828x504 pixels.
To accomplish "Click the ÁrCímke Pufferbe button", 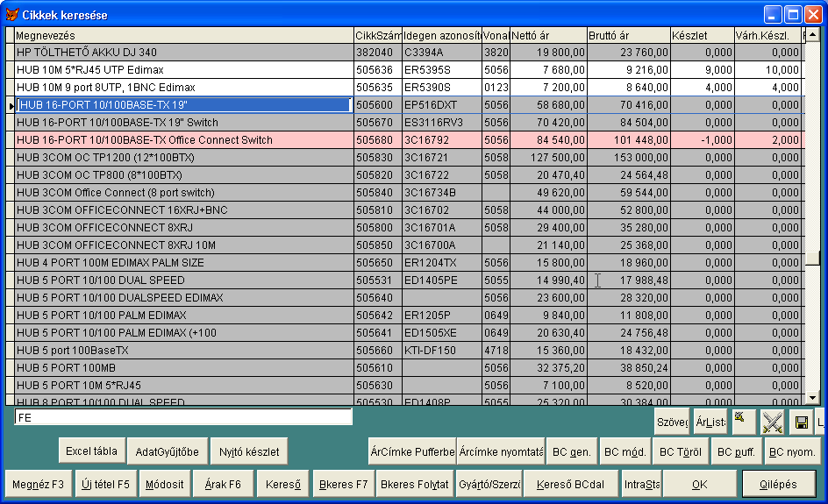I will tap(412, 451).
